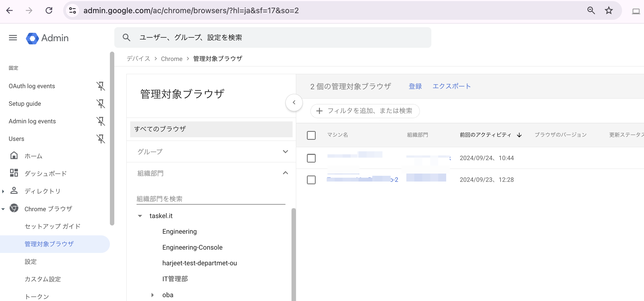The width and height of the screenshot is (644, 301).
Task: Open 設定 under Chrome ブラウザ
Action: tap(30, 261)
